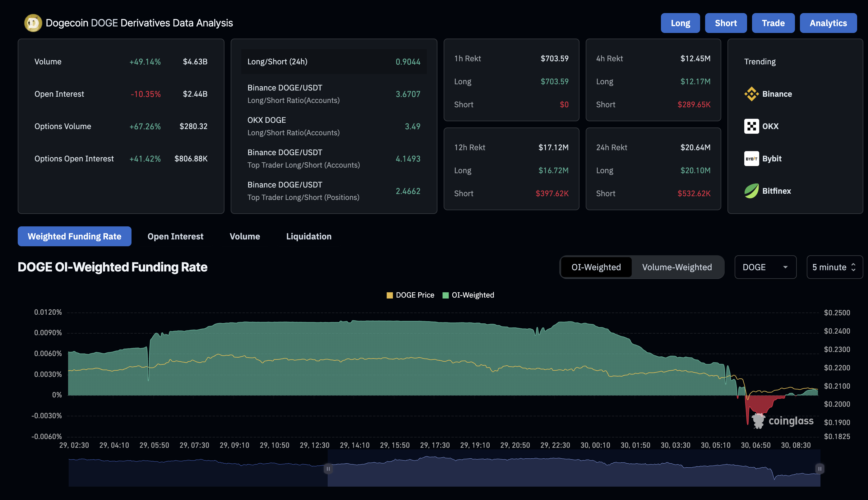Click the Long button
Screen dimensions: 868x500
tap(680, 23)
